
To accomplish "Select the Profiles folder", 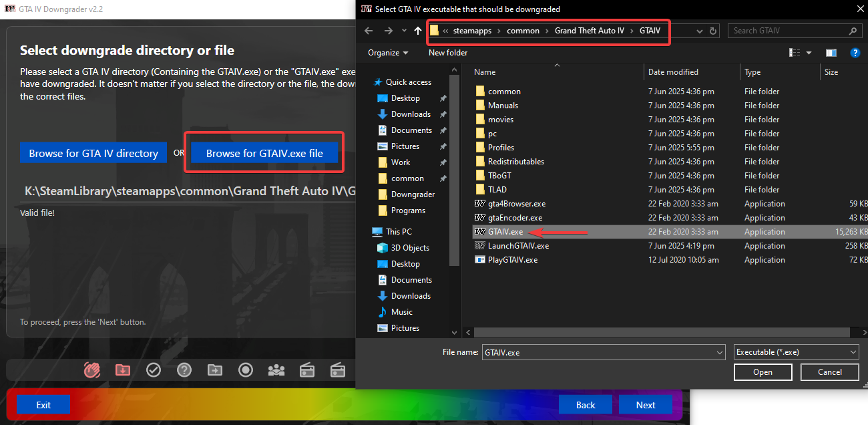I will pos(501,148).
